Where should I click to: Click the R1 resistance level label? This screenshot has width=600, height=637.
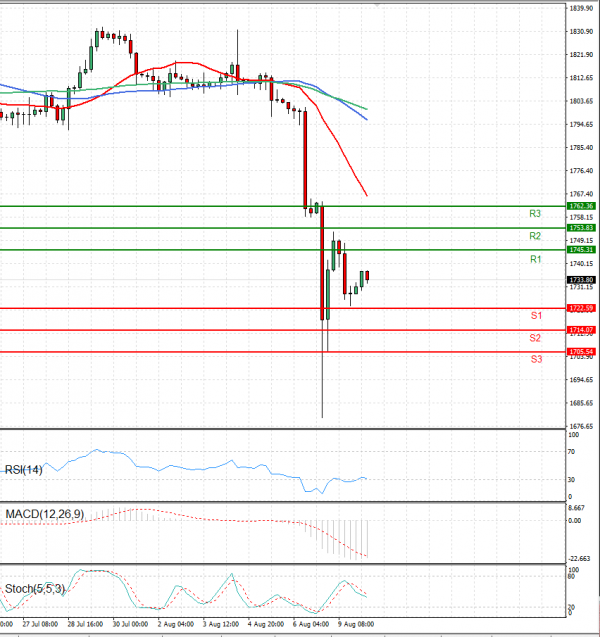point(535,259)
